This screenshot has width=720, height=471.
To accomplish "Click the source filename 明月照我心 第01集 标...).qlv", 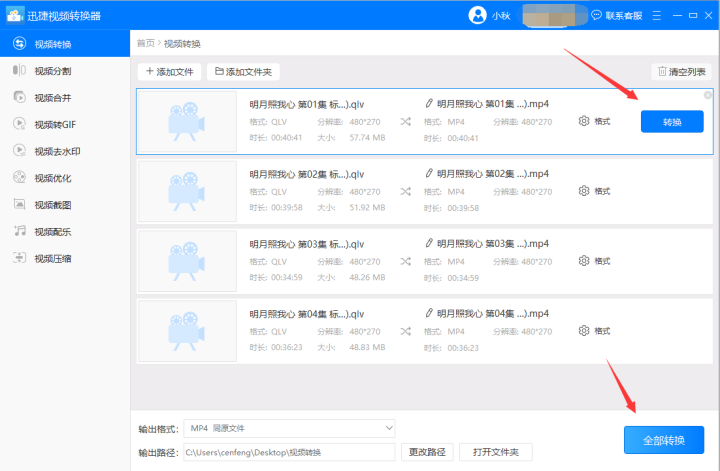I will pyautogui.click(x=307, y=104).
